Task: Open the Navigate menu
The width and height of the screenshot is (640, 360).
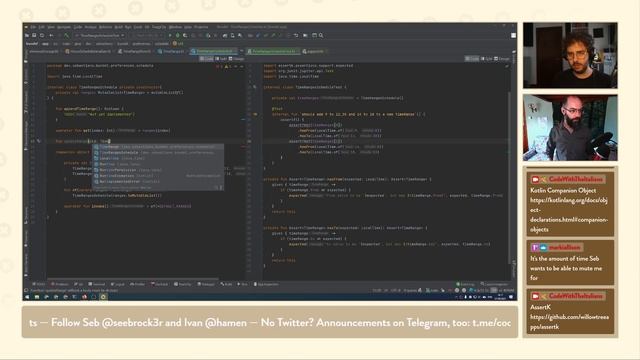Action: click(x=64, y=27)
